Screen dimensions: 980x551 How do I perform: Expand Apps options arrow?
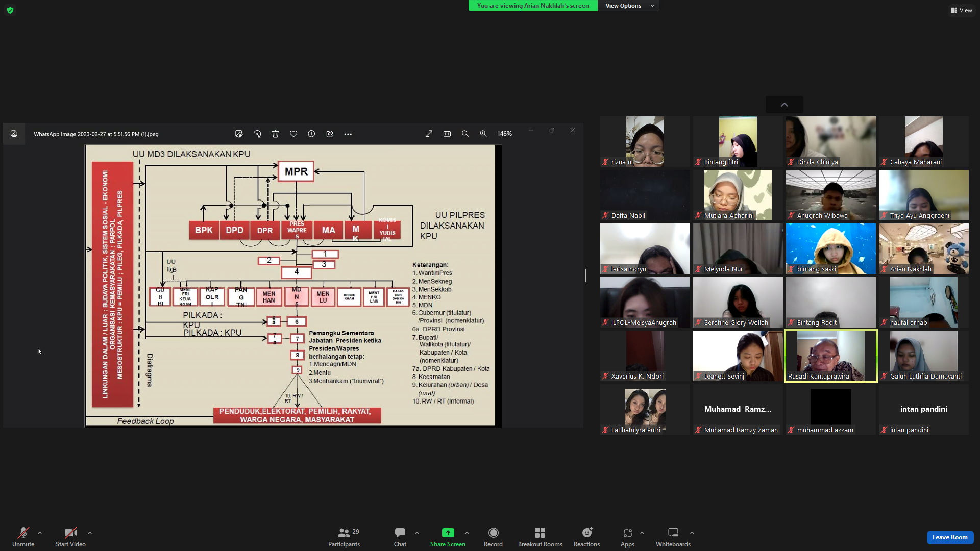click(x=642, y=533)
